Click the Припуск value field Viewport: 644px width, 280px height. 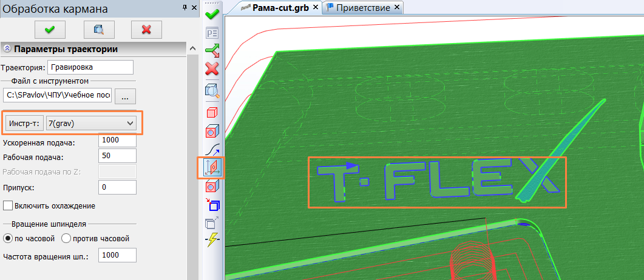pos(118,187)
